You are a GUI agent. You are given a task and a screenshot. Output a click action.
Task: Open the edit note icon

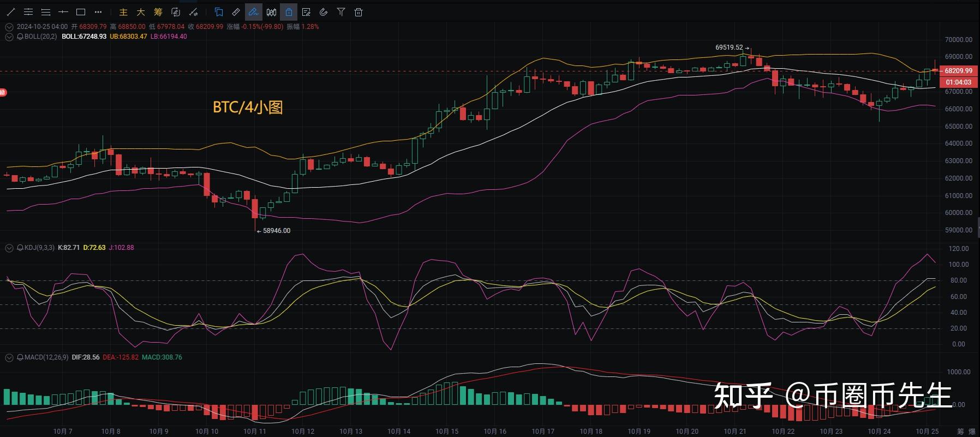coord(306,12)
